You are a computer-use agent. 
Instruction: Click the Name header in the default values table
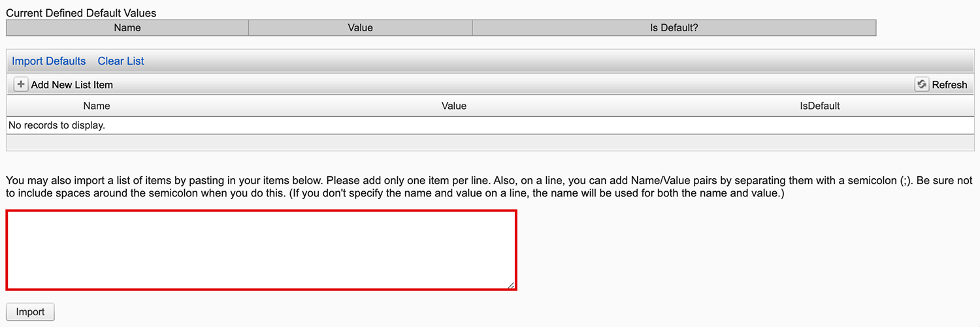tap(127, 27)
